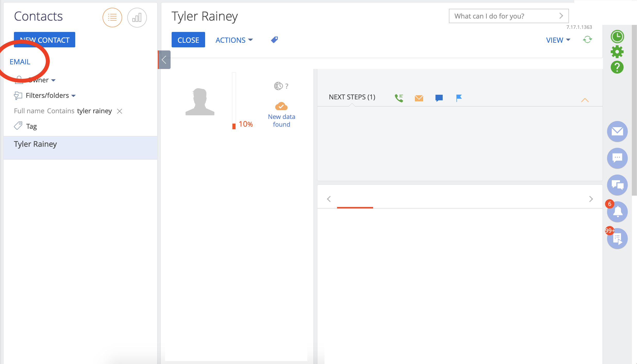Click the contact photo placeholder
The width and height of the screenshot is (637, 364).
(x=200, y=102)
